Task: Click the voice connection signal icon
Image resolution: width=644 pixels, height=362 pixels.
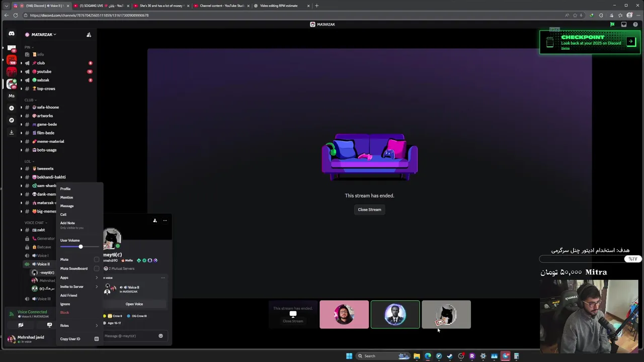Action: point(12,314)
